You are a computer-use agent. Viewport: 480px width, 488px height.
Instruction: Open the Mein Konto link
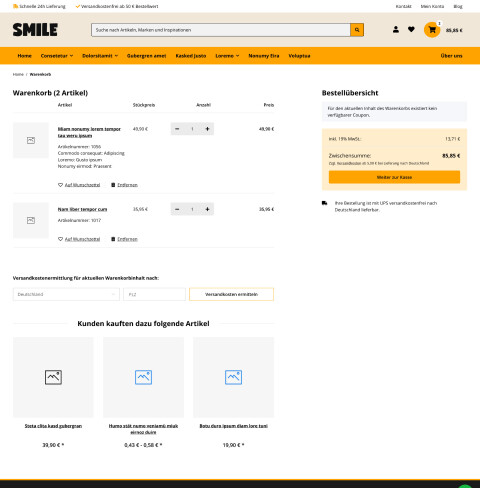[432, 6]
